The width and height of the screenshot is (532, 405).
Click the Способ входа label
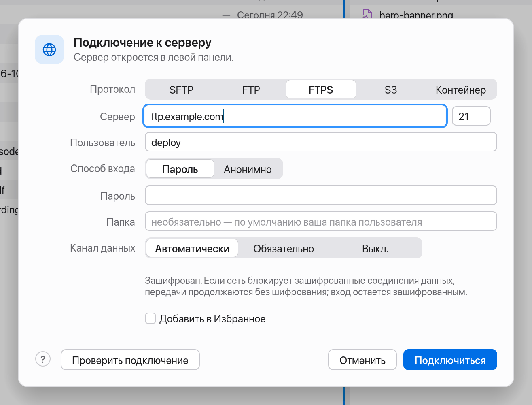tap(103, 168)
